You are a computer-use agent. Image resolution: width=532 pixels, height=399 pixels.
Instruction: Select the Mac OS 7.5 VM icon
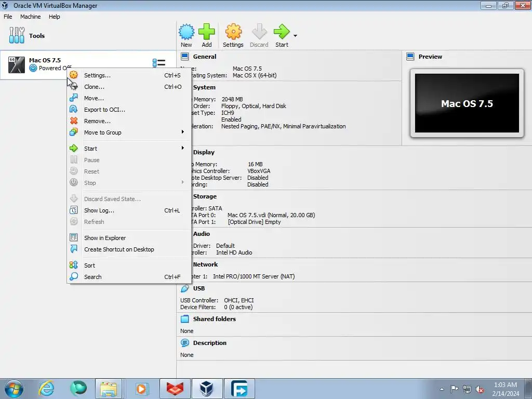coord(17,64)
